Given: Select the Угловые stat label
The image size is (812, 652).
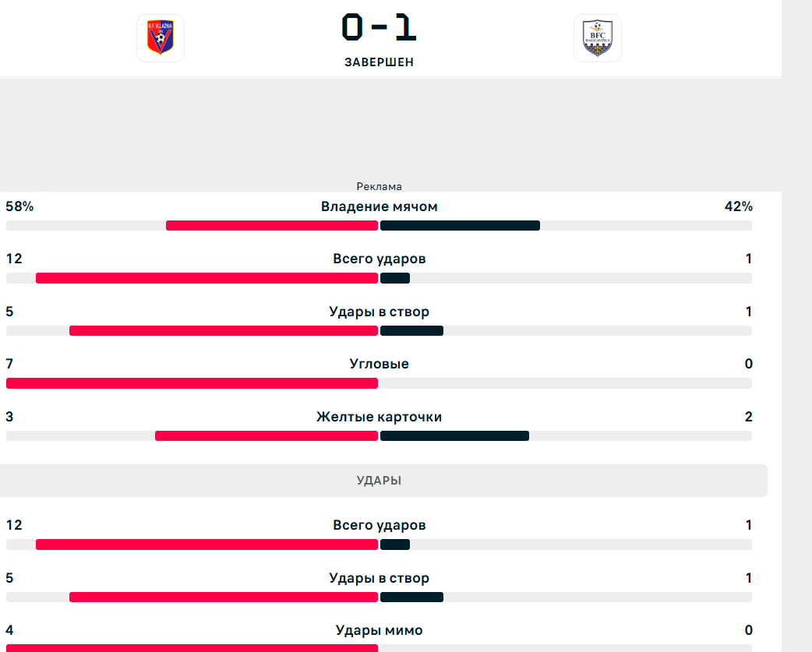Looking at the screenshot, I should coord(379,364).
